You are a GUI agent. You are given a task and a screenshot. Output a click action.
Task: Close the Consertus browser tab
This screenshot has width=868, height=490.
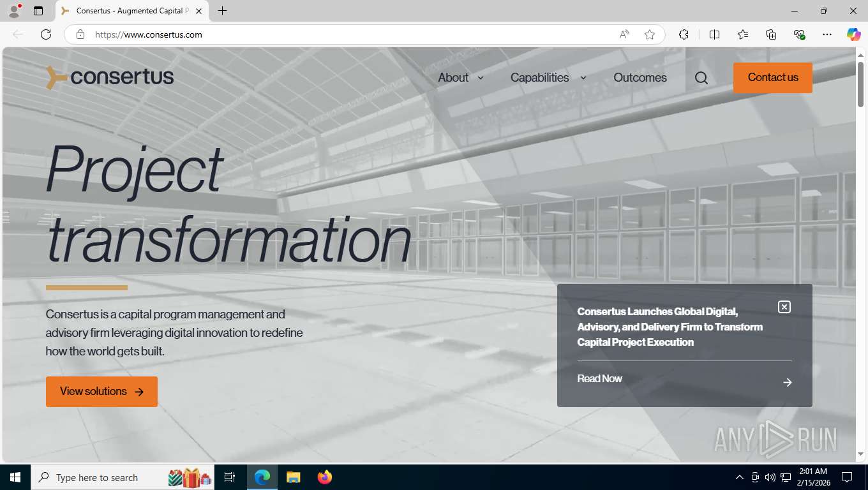pos(198,11)
